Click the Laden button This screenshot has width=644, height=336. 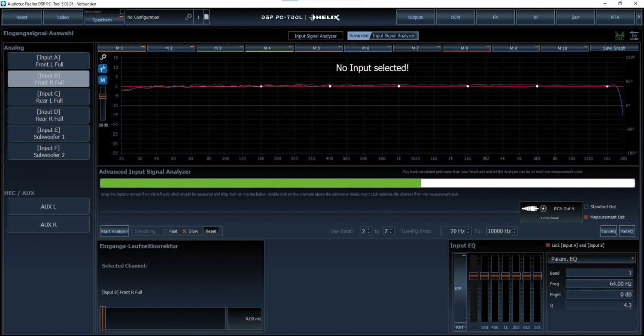point(63,17)
